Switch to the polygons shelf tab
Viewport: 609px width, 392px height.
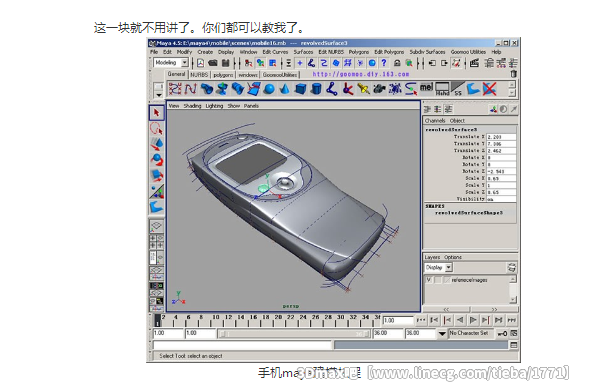click(223, 75)
